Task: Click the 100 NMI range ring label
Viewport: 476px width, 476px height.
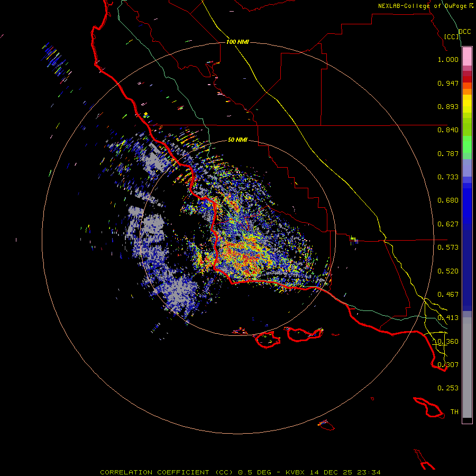Action: (237, 42)
